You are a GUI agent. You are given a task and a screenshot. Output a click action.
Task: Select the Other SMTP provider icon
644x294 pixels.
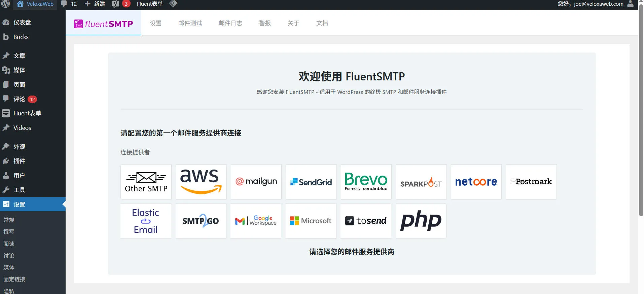click(x=146, y=182)
